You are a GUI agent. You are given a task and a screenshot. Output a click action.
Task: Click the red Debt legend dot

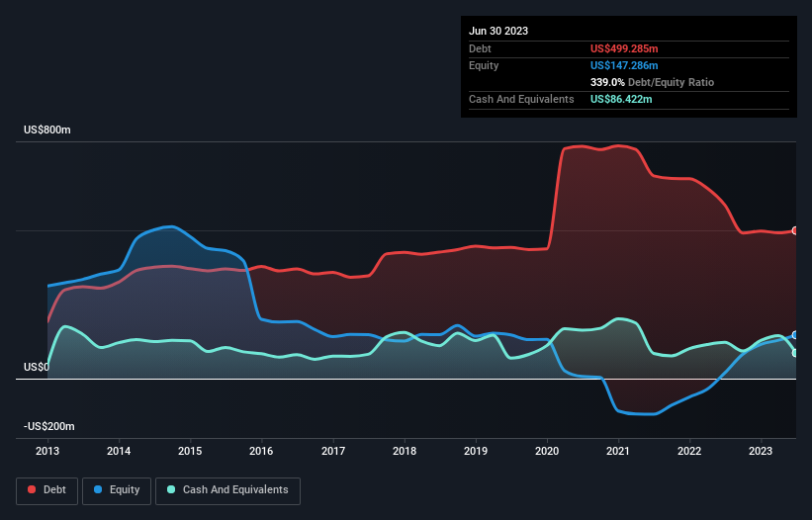32,489
